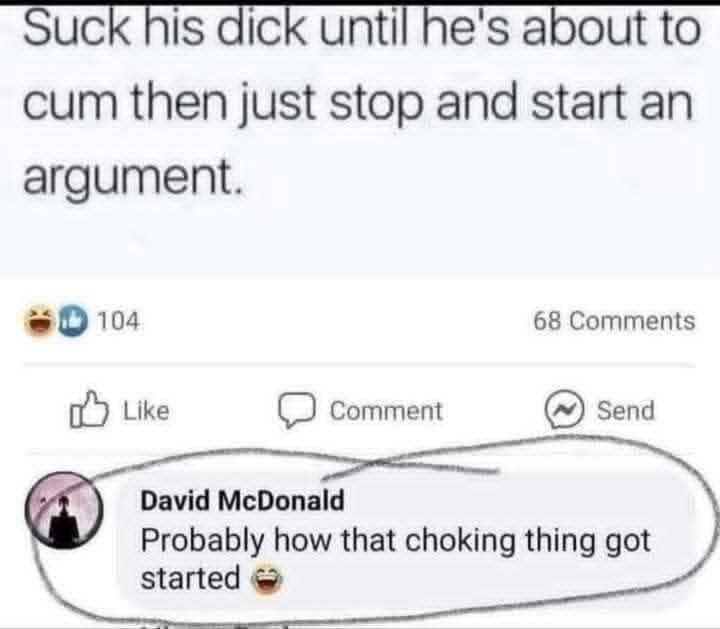The width and height of the screenshot is (720, 629).
Task: Click the post line 'just stop and start an'
Action: (467, 103)
